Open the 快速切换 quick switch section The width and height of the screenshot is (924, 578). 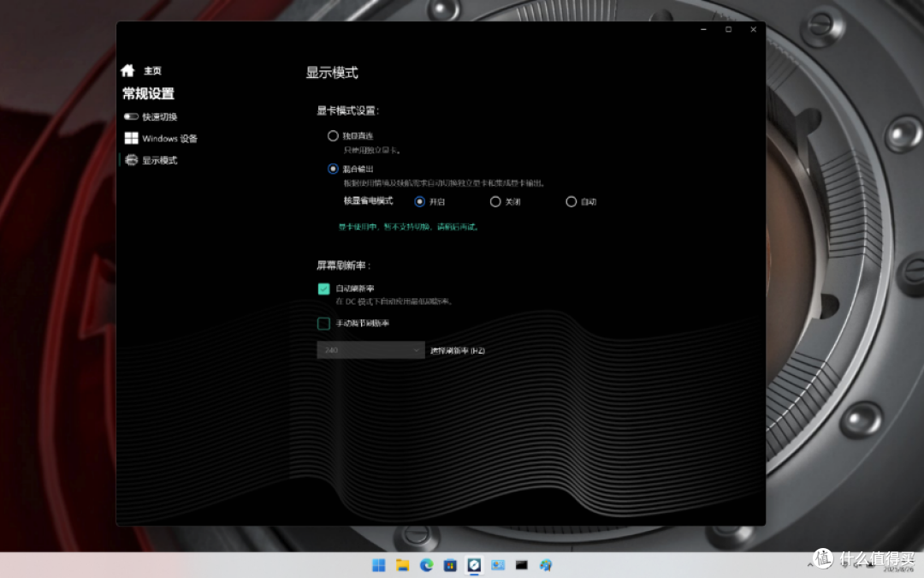151,116
